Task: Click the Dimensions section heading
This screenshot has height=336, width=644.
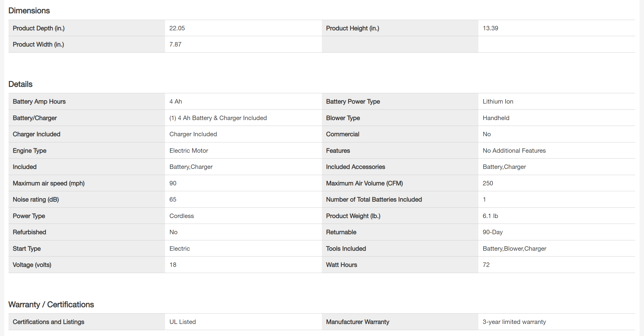Action: (x=29, y=11)
